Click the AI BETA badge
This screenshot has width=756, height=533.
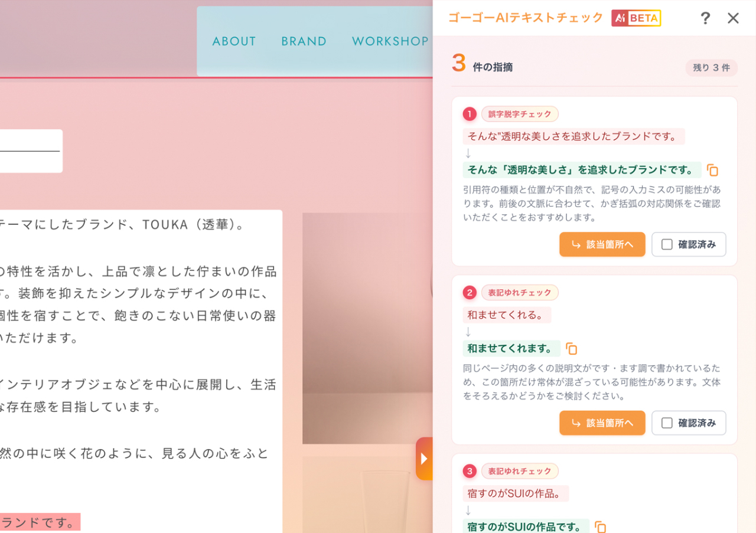(636, 18)
